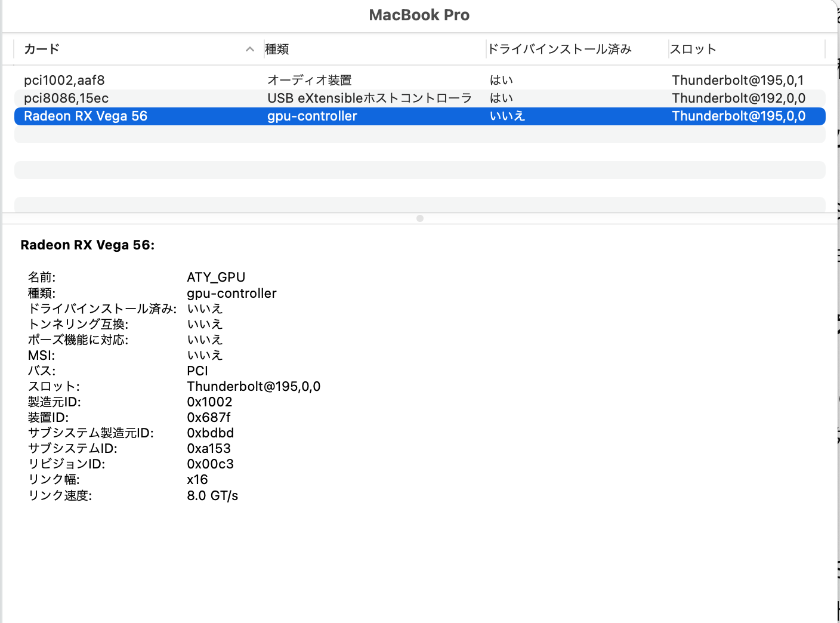Click Thunderbolt@192,0,0 slot cell

coord(739,98)
